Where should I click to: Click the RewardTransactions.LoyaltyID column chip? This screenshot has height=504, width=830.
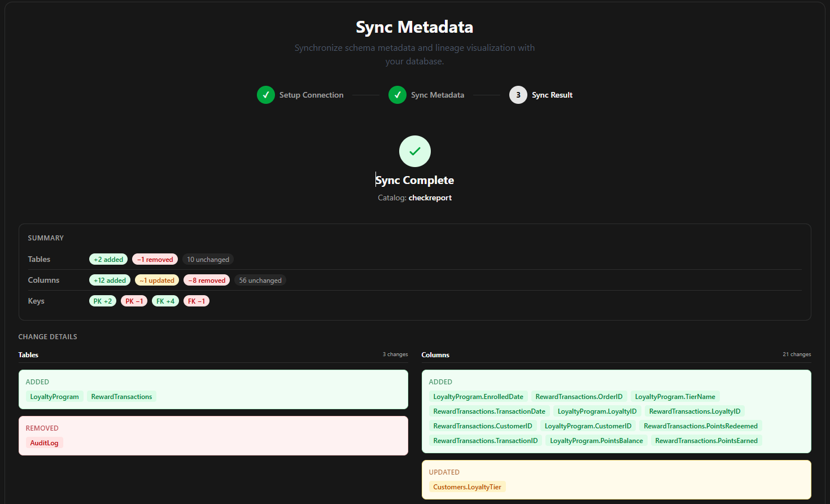(x=695, y=411)
